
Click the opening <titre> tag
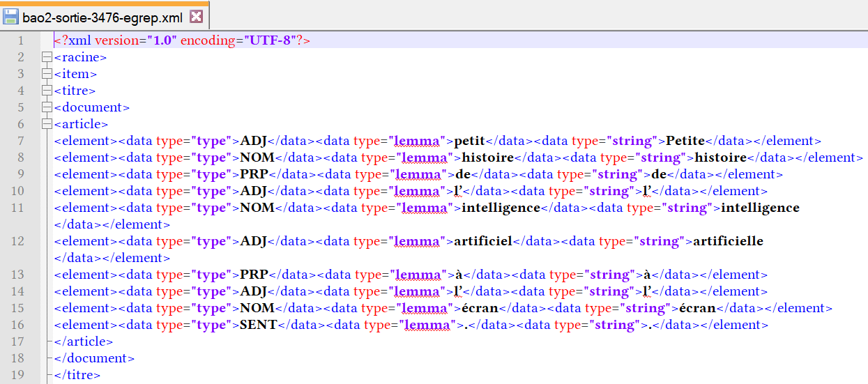75,91
